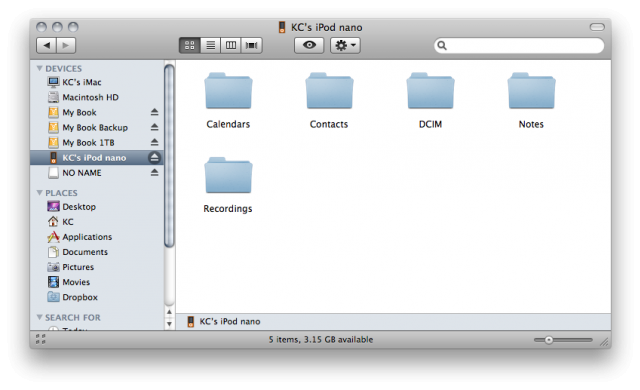The image size is (640, 390).
Task: Open Documents in Places
Action: click(x=97, y=252)
